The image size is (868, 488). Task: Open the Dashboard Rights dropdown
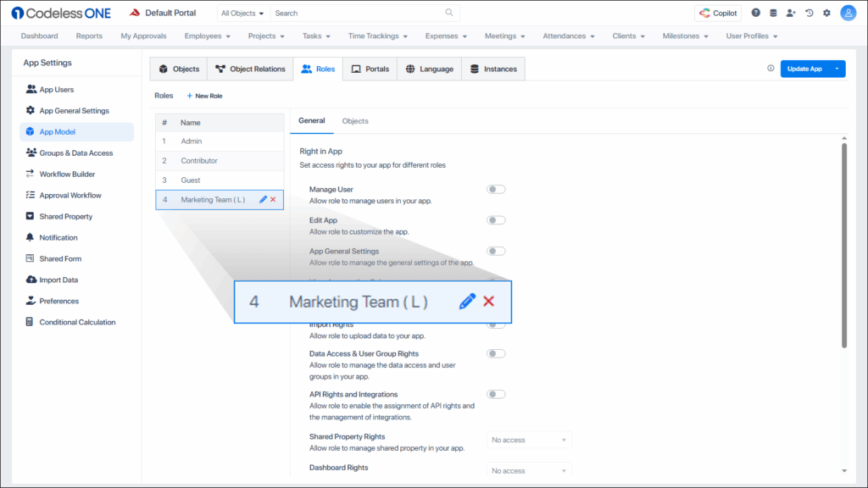point(529,470)
